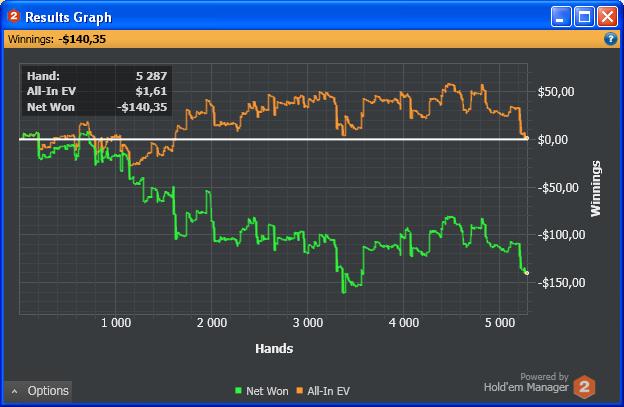Click the Net Won -$140,35 tooltip value
The width and height of the screenshot is (624, 407).
coord(142,107)
